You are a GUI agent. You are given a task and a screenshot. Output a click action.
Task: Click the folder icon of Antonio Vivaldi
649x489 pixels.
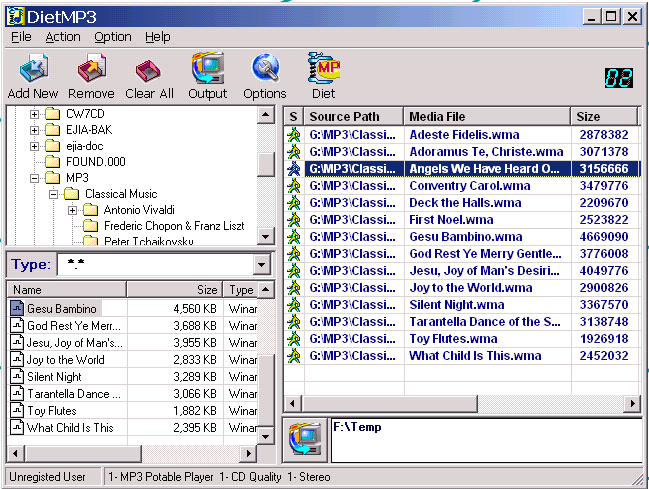(x=90, y=210)
